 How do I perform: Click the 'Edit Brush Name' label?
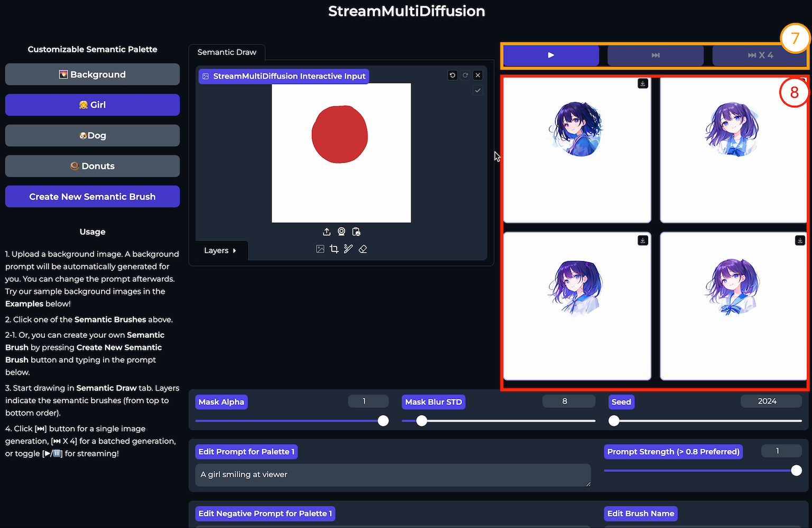pos(641,513)
